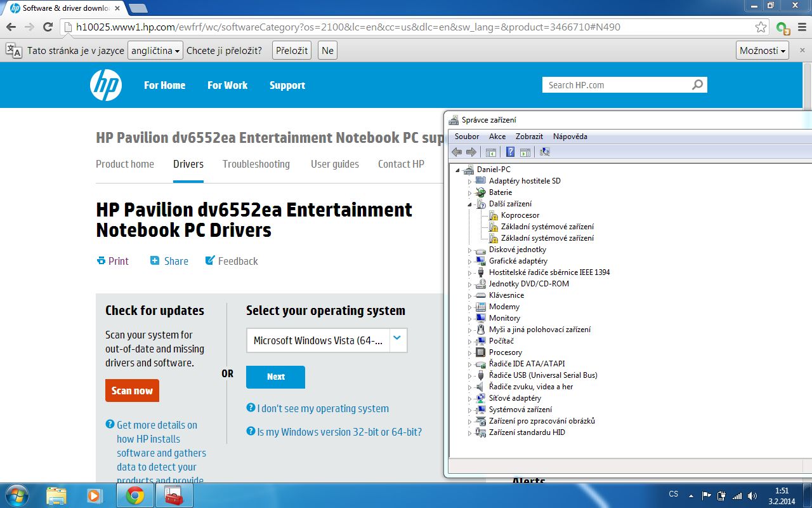Select the Koprocesor device with warning
The image size is (812, 508).
click(x=520, y=215)
